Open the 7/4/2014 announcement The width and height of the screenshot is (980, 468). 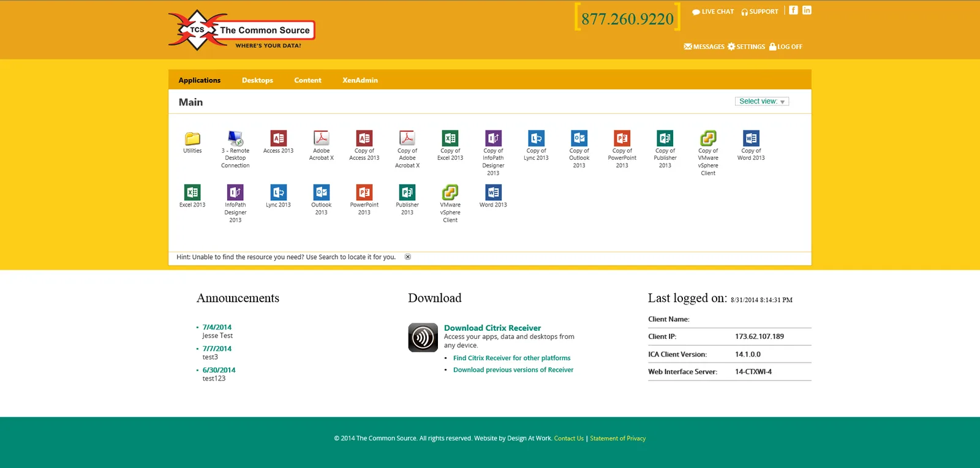click(217, 327)
